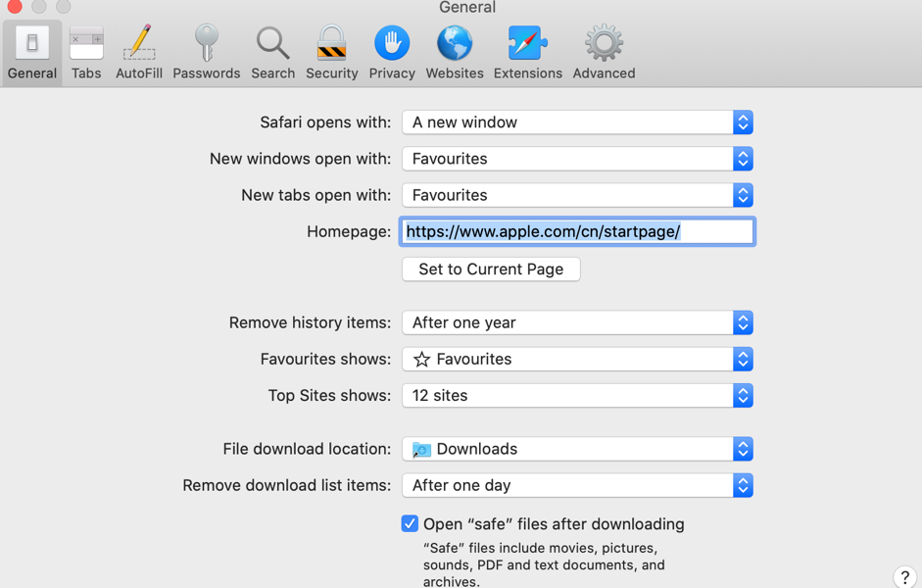Click the help question mark button

coord(904,577)
